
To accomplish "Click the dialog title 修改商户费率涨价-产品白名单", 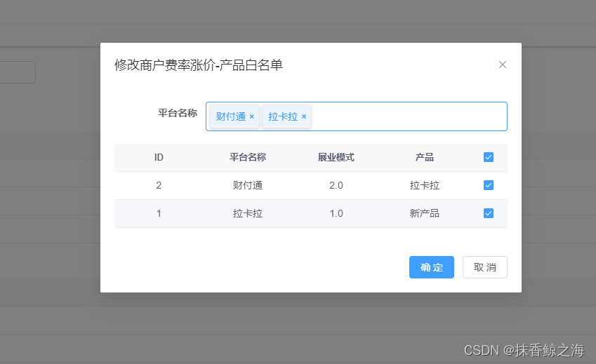I will point(199,65).
